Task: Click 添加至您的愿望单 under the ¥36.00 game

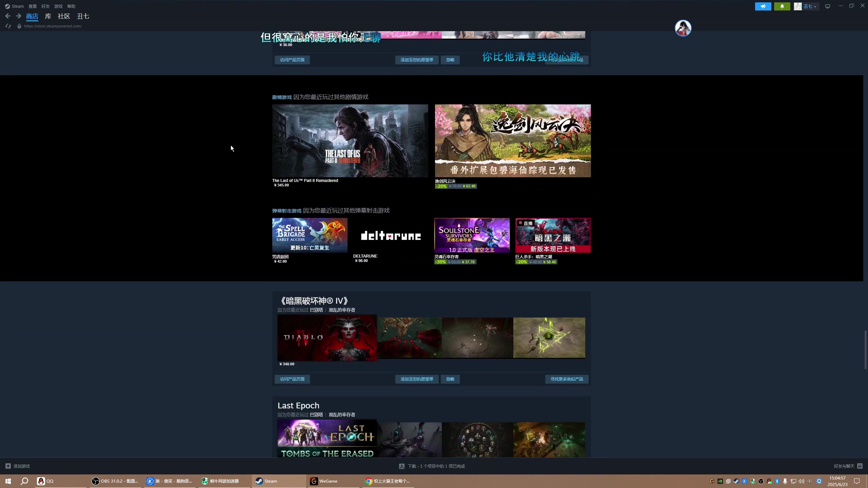Action: point(417,60)
